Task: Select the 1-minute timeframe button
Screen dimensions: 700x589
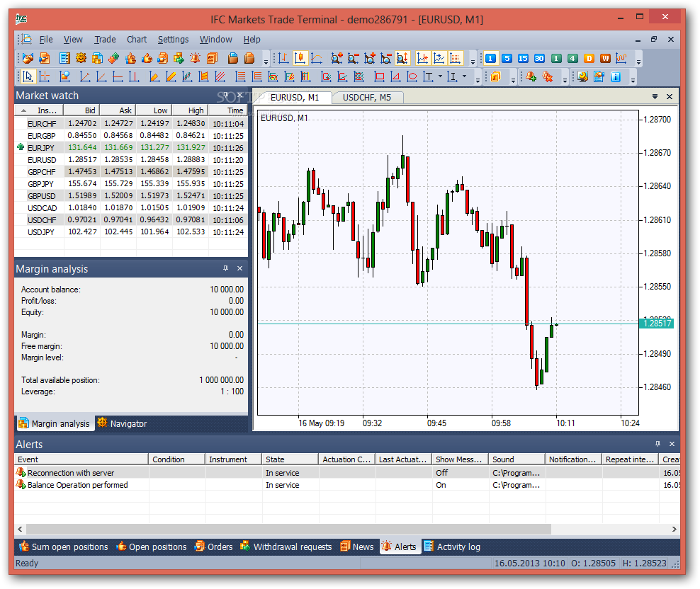Action: point(490,59)
